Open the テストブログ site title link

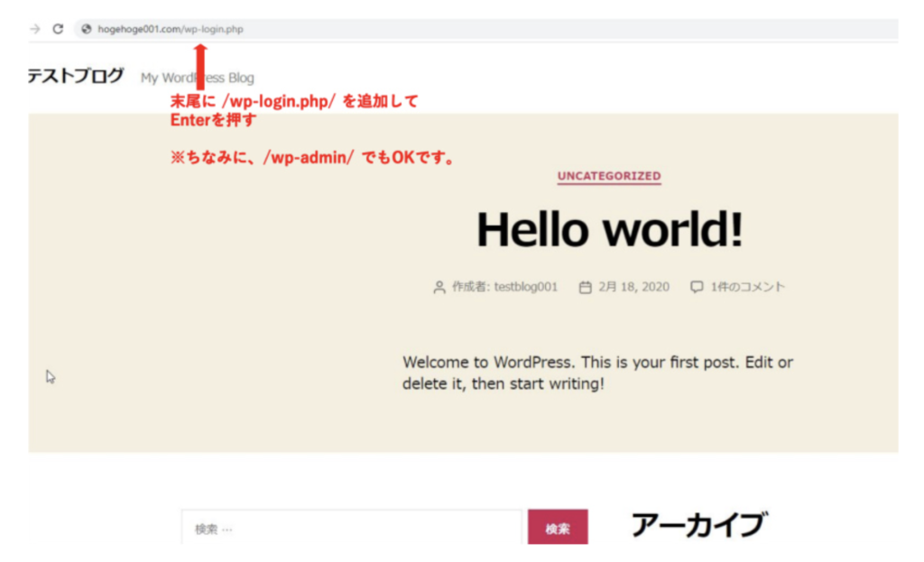[x=76, y=76]
